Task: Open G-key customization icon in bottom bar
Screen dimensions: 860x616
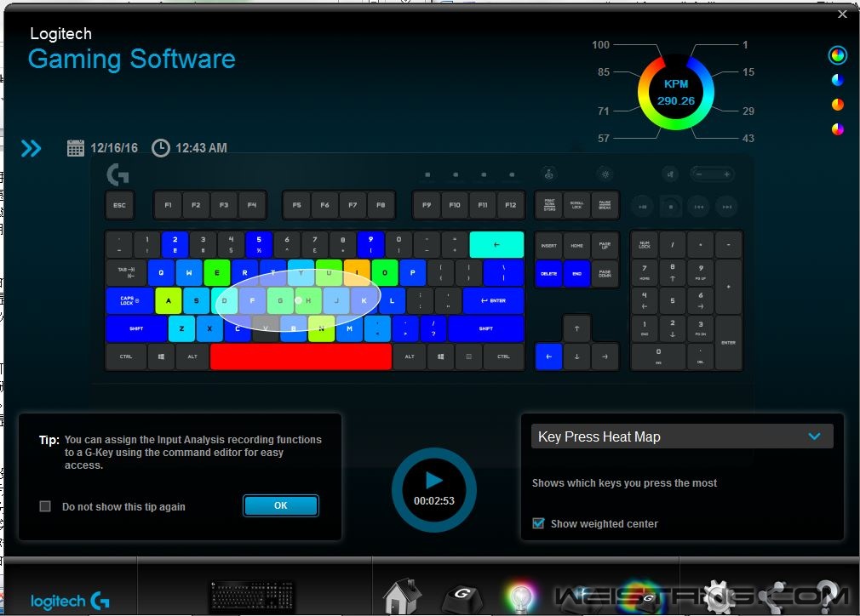Action: (462, 597)
